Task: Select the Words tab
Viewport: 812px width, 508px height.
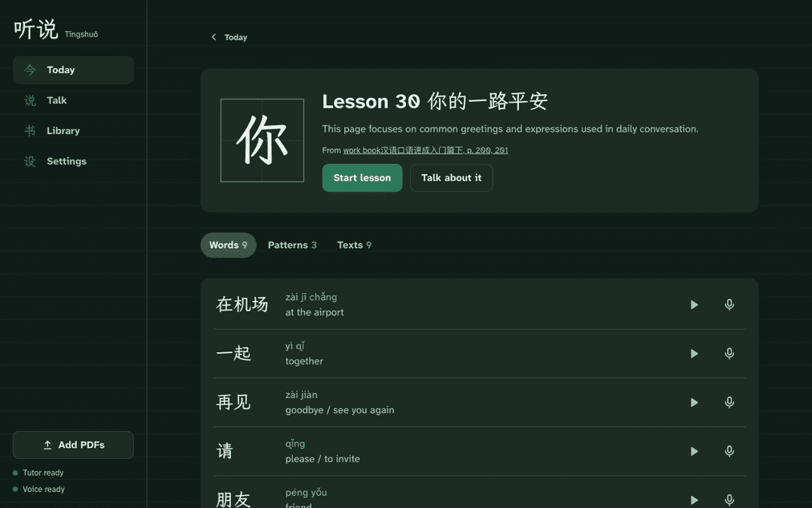Action: (x=228, y=245)
